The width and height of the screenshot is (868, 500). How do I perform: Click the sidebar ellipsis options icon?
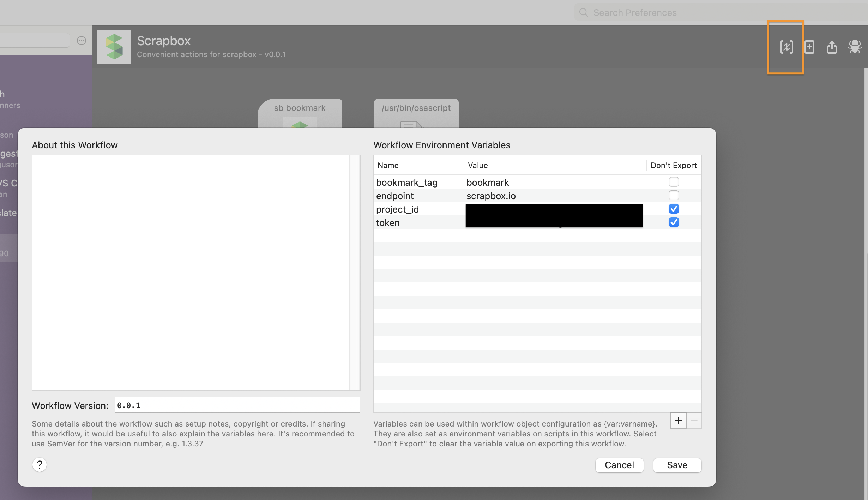coord(82,41)
